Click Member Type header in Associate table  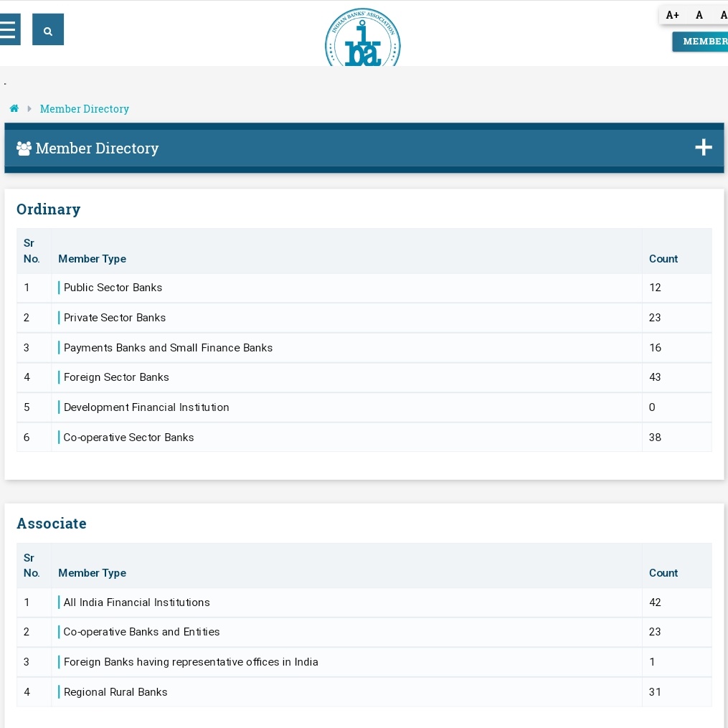coord(92,573)
